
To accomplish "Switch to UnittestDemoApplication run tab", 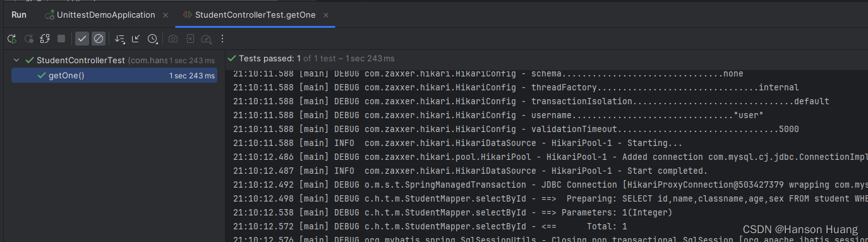I will point(106,15).
